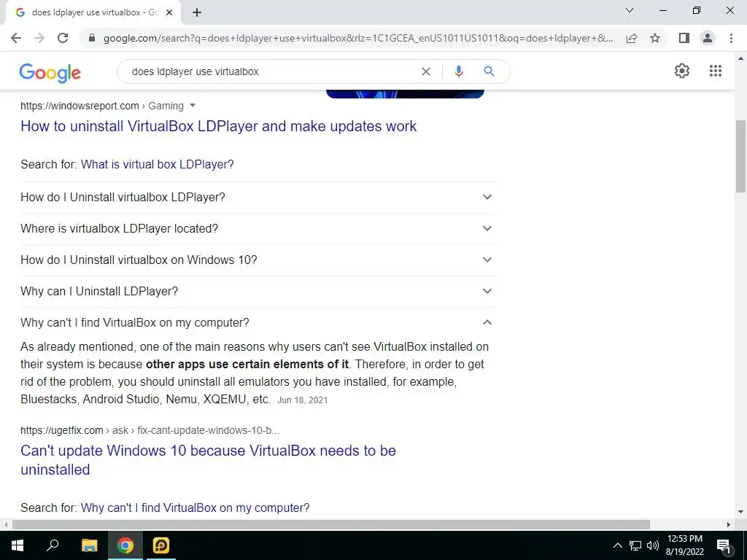Expand 'Where is virtualbox LDPlayer located?'

[258, 228]
